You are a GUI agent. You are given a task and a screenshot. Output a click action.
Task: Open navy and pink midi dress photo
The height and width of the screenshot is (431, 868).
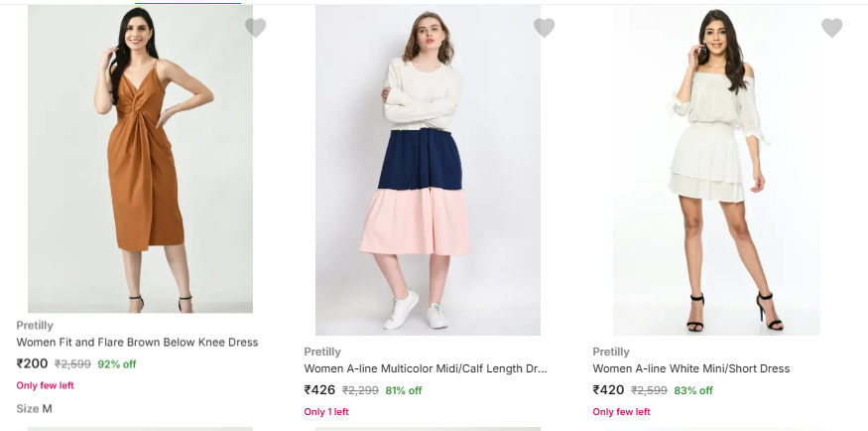[x=428, y=169]
